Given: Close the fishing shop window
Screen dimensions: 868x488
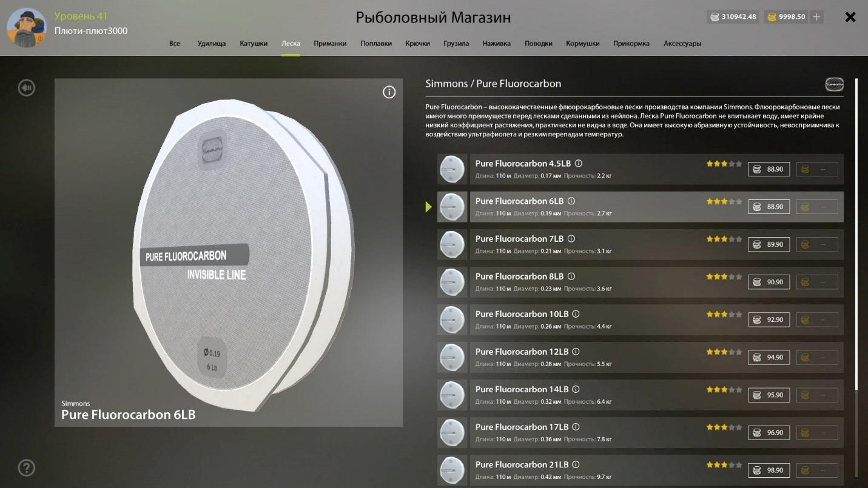Looking at the screenshot, I should (850, 17).
